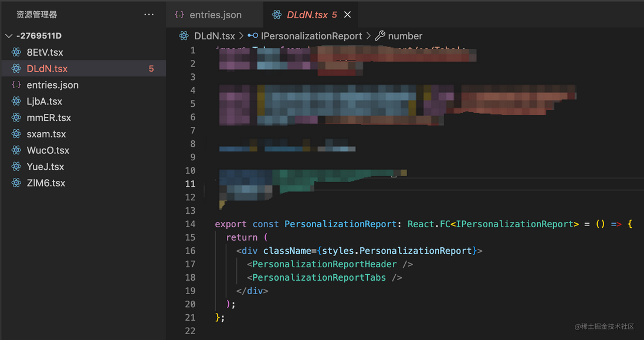Click PersonalizationReportHeader tag on line 17
The width and height of the screenshot is (644, 340).
click(324, 264)
